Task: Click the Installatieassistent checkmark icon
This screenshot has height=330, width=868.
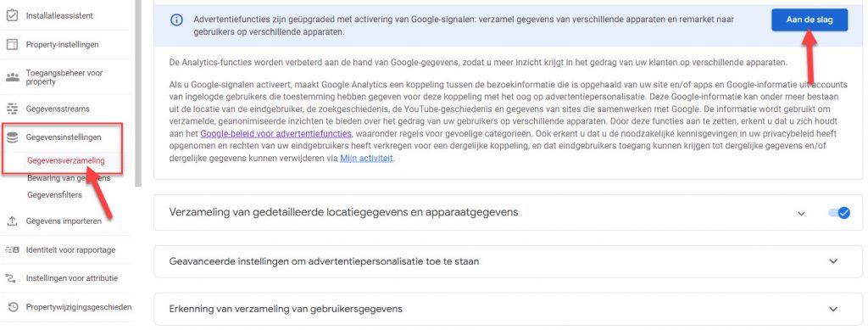Action: 12,15
